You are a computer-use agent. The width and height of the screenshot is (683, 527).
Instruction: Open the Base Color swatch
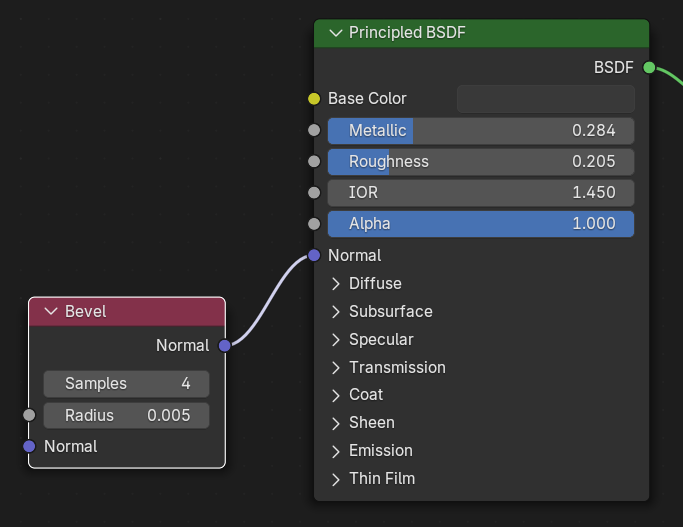pyautogui.click(x=545, y=99)
